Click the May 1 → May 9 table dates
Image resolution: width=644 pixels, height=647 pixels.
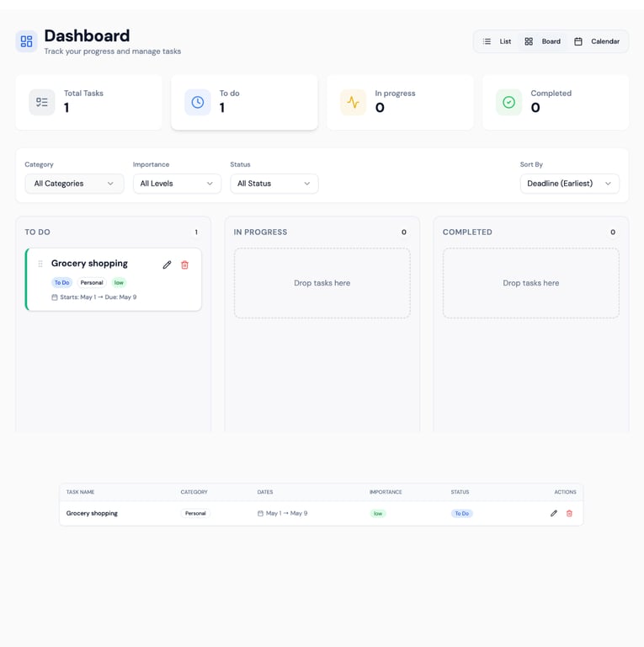[286, 513]
